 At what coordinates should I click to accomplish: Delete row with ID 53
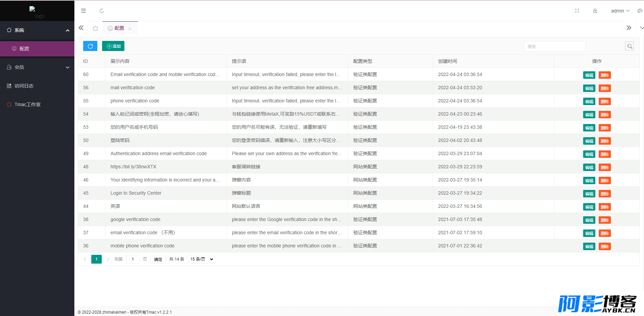tap(605, 128)
